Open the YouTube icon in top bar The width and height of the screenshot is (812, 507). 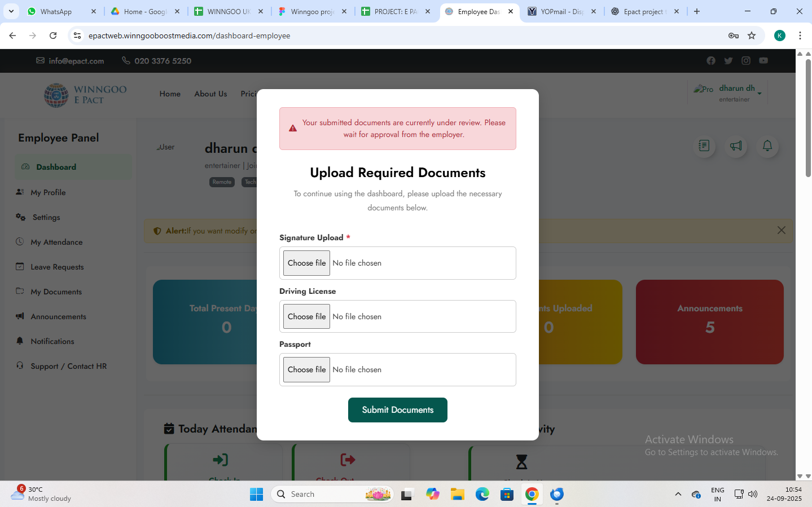pos(763,61)
